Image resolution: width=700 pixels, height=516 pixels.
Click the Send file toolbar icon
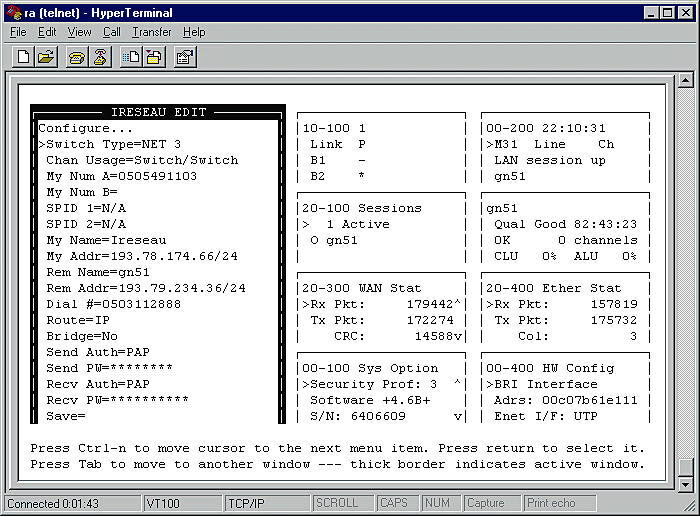pos(131,57)
